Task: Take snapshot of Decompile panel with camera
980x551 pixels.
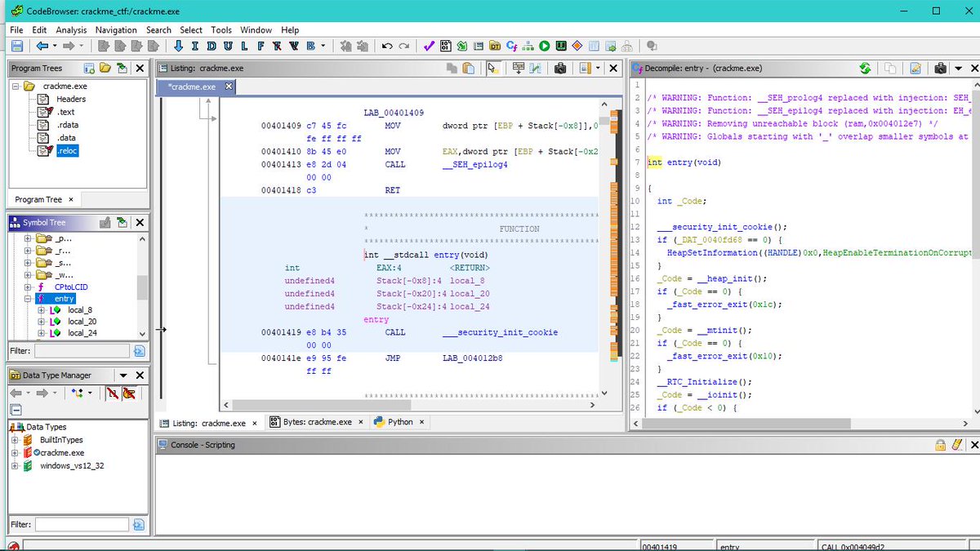Action: [x=941, y=69]
